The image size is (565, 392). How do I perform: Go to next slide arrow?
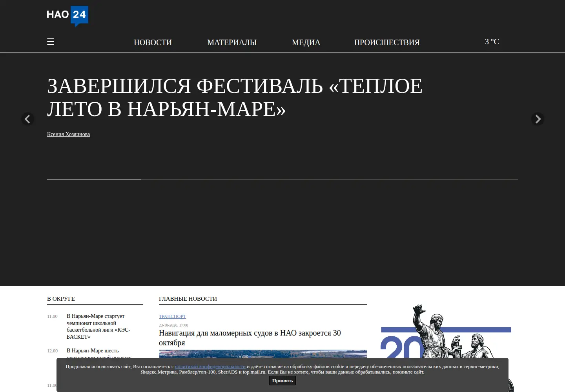(x=538, y=119)
